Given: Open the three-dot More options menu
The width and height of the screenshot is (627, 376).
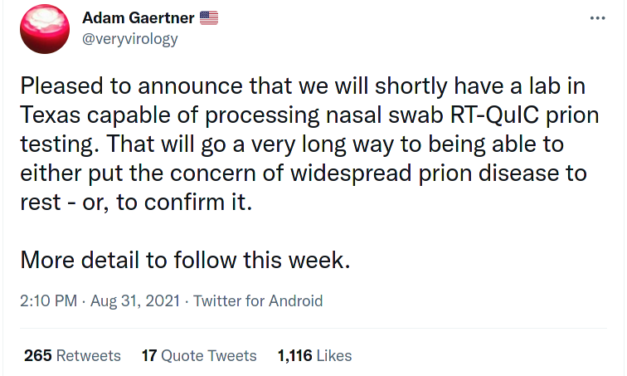Looking at the screenshot, I should 597,18.
